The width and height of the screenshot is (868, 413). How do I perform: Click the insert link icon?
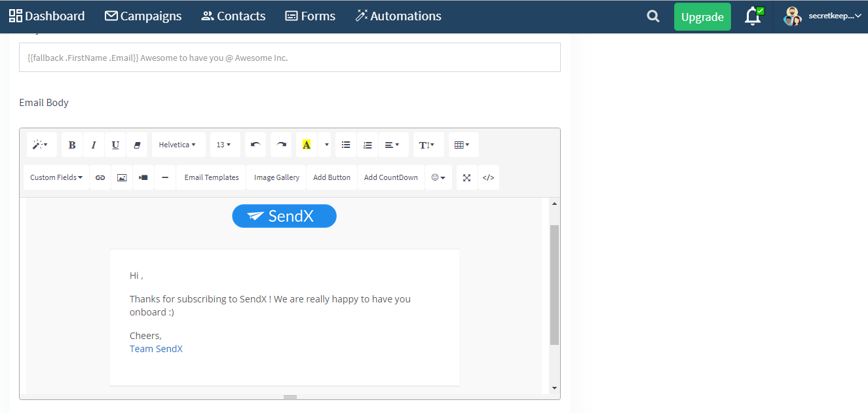click(100, 177)
